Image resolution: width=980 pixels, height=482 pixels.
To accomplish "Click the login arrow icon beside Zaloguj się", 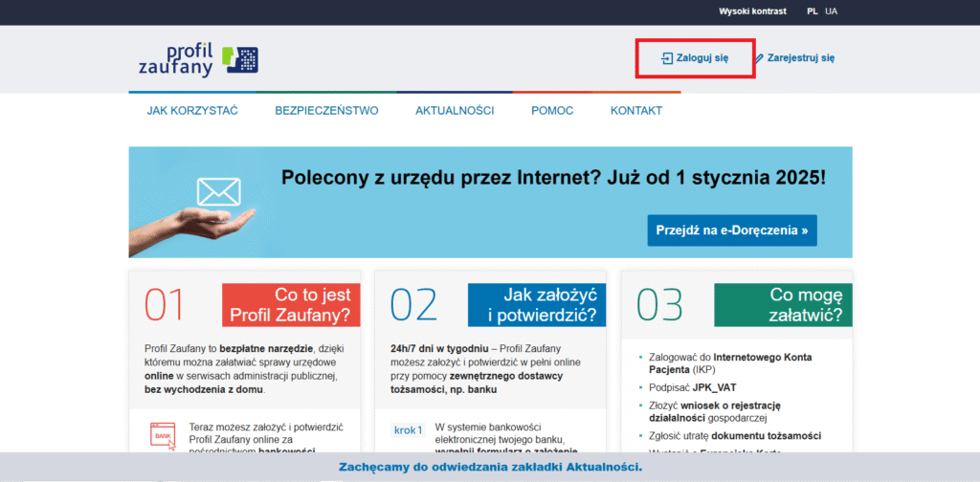I will click(x=667, y=58).
